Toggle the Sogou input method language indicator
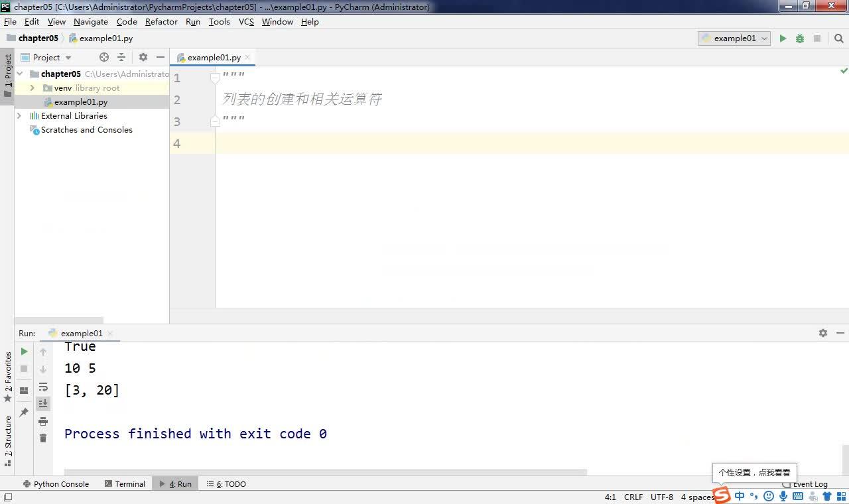 (x=739, y=495)
